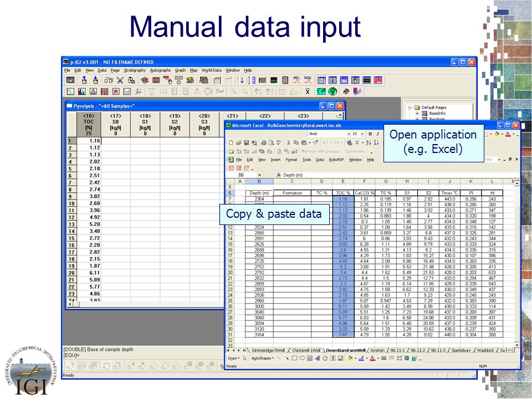Open the globe World Data icon in p:IGI
Screen dimensions: 532x399
tap(332, 91)
